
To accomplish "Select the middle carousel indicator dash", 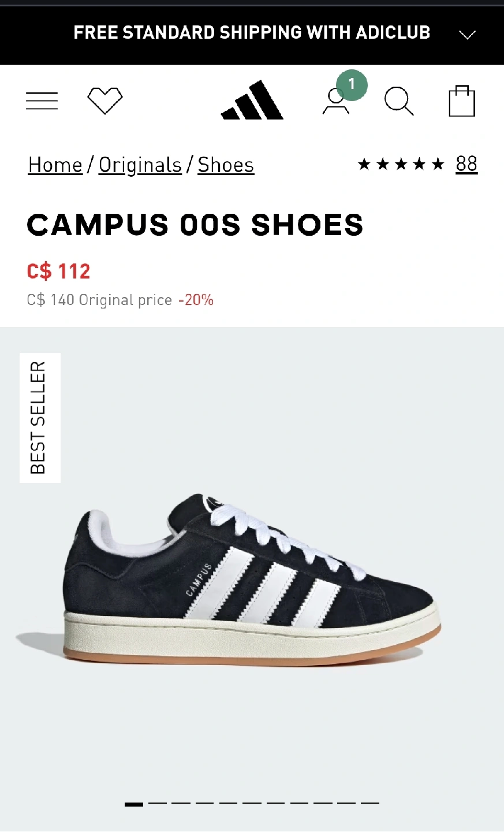I will click(x=252, y=803).
